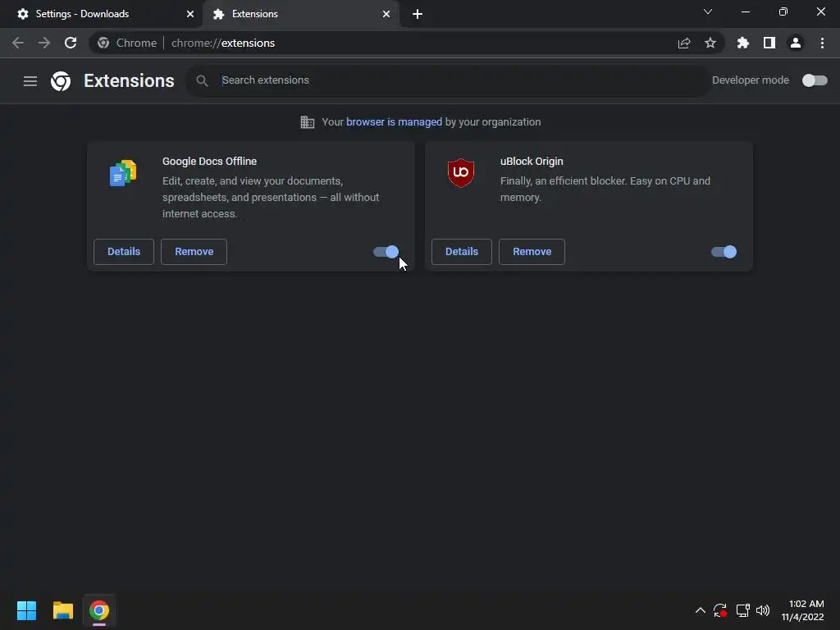Close the Extensions tab
The width and height of the screenshot is (840, 630).
click(386, 14)
